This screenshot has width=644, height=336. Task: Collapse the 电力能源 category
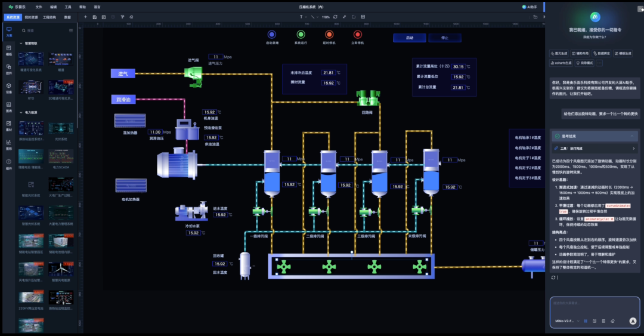coord(21,112)
